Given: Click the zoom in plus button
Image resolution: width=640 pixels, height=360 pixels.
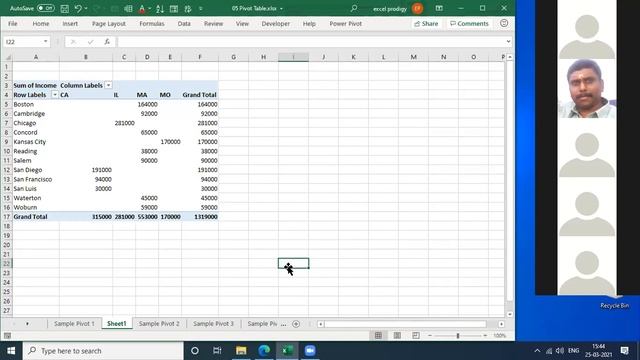Looking at the screenshot, I should tap(485, 336).
